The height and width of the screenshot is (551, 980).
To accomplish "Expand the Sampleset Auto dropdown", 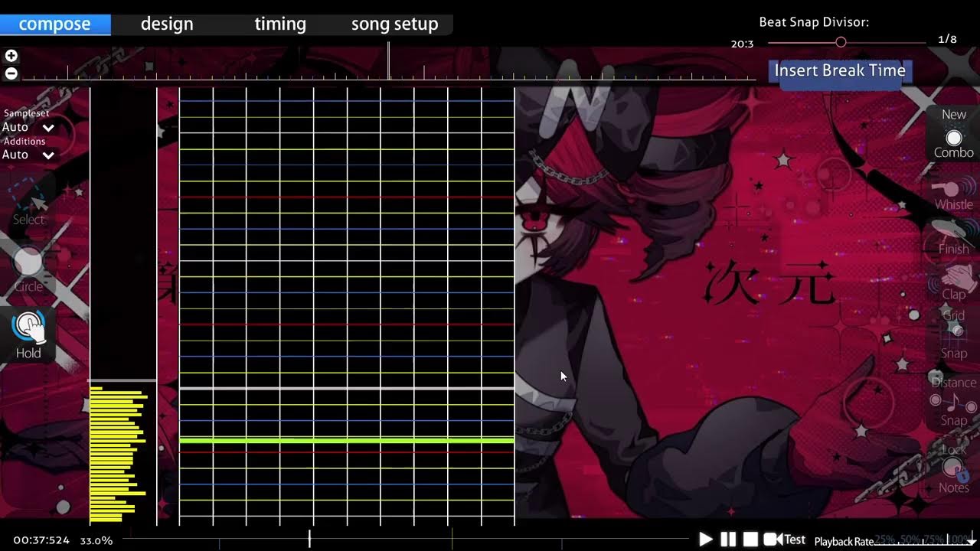I will (x=28, y=127).
